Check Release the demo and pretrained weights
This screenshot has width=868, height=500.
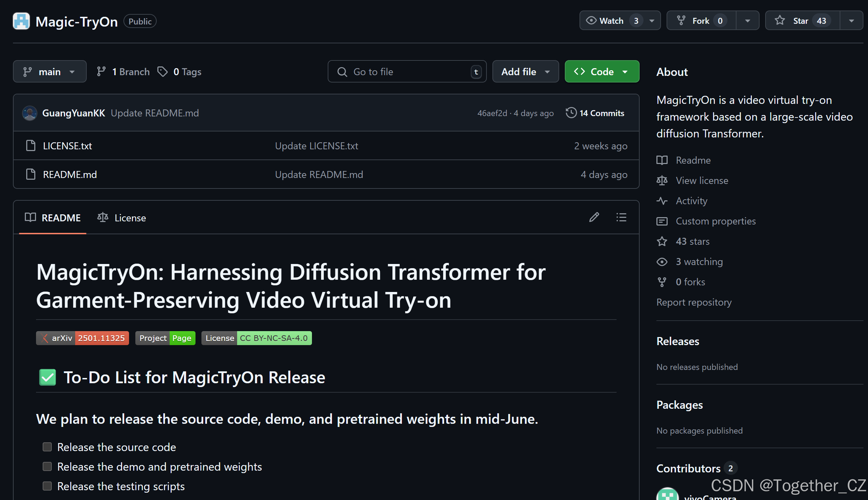tap(47, 466)
